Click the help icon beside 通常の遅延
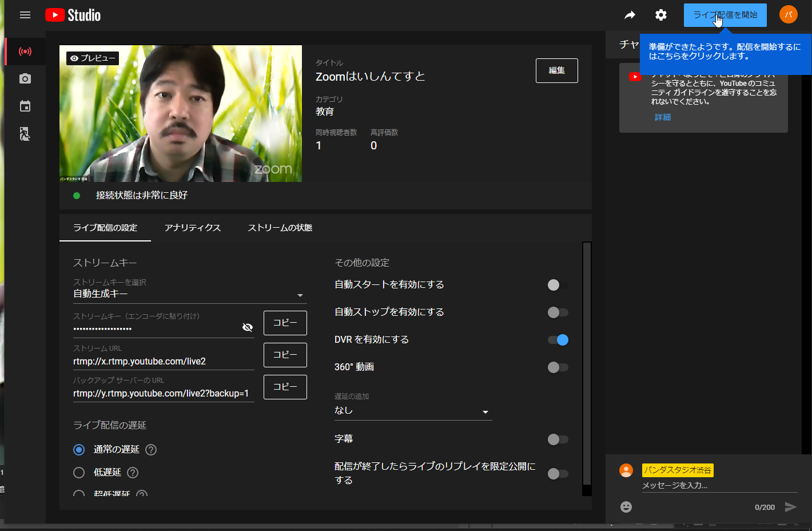Viewport: 812px width, 531px height. click(x=151, y=450)
